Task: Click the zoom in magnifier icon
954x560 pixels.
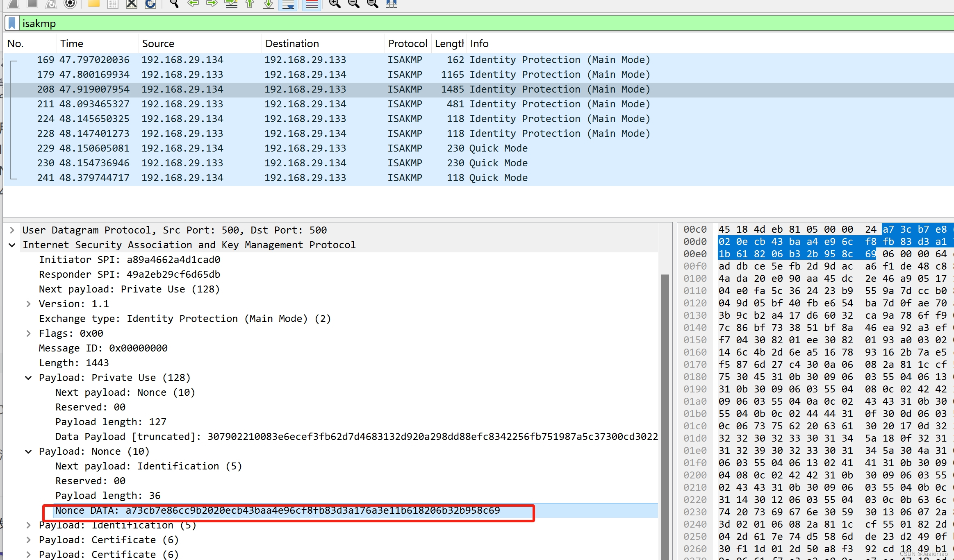Action: click(x=335, y=4)
